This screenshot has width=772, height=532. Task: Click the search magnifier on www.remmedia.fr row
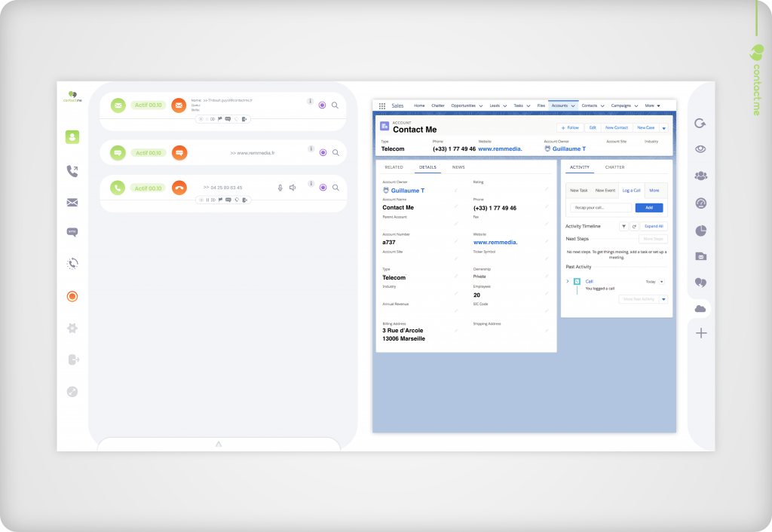[335, 152]
